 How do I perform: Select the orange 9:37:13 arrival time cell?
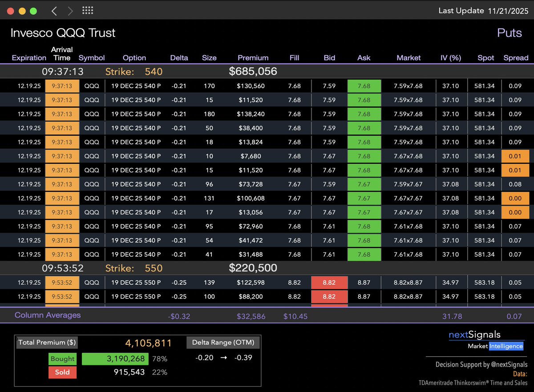point(62,86)
